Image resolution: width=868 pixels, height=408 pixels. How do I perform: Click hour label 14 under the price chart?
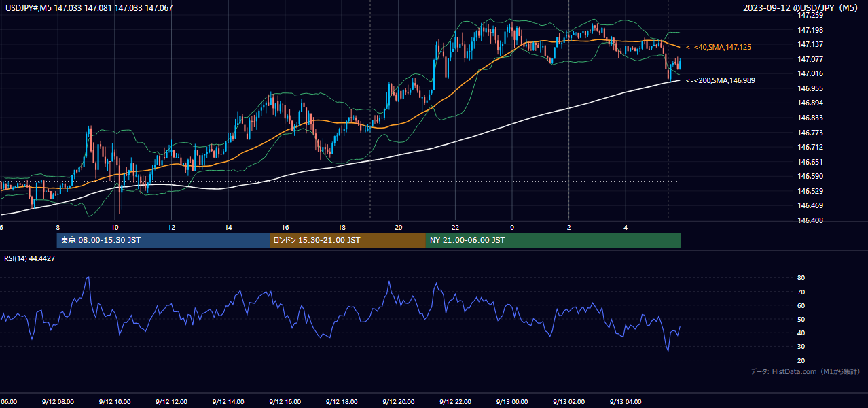point(228,227)
